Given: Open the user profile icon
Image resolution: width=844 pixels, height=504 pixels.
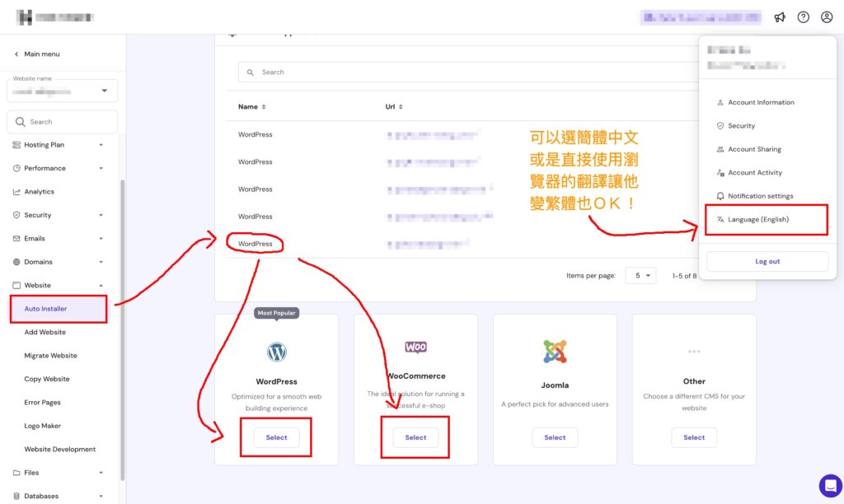Looking at the screenshot, I should (827, 17).
